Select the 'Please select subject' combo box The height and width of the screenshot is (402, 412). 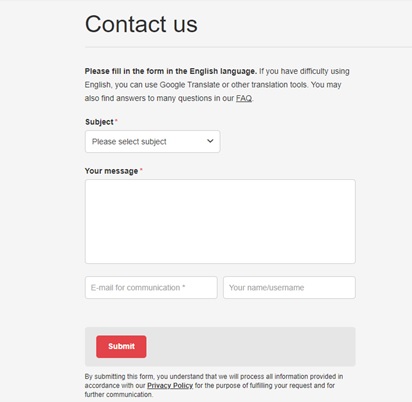point(153,142)
